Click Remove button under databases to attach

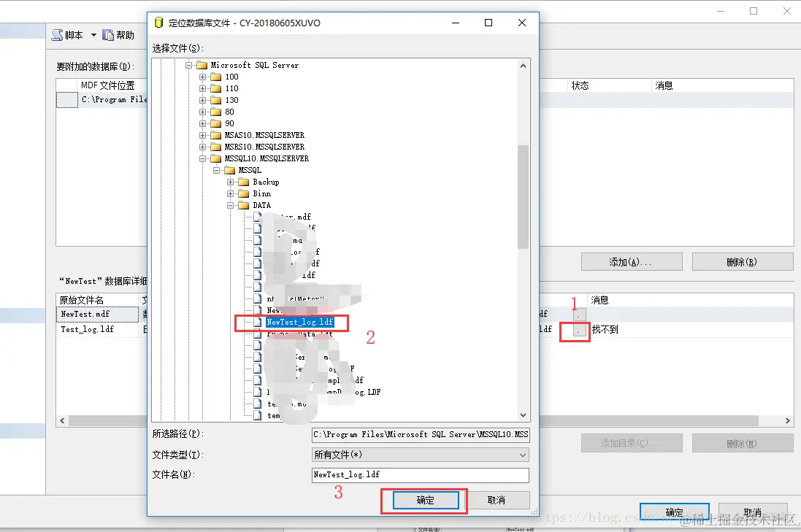click(743, 262)
